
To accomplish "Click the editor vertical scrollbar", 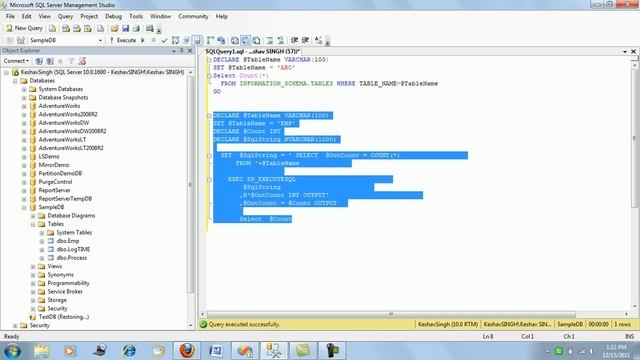I will click(x=634, y=139).
